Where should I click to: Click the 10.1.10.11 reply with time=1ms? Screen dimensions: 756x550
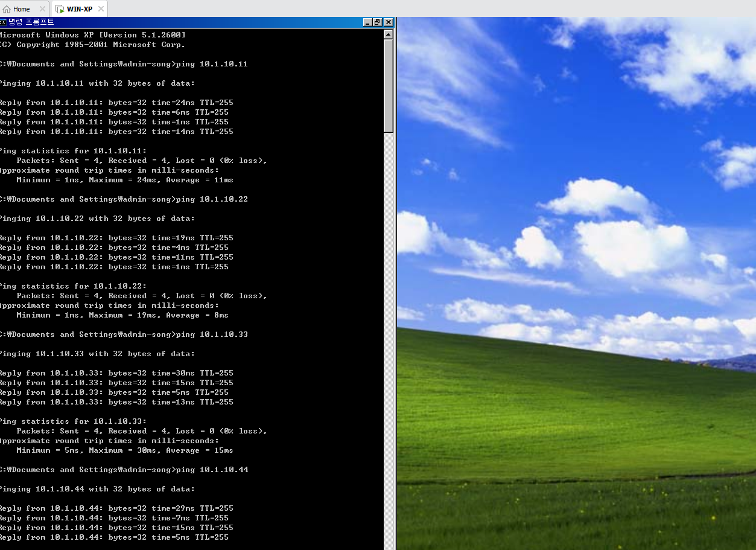click(114, 122)
